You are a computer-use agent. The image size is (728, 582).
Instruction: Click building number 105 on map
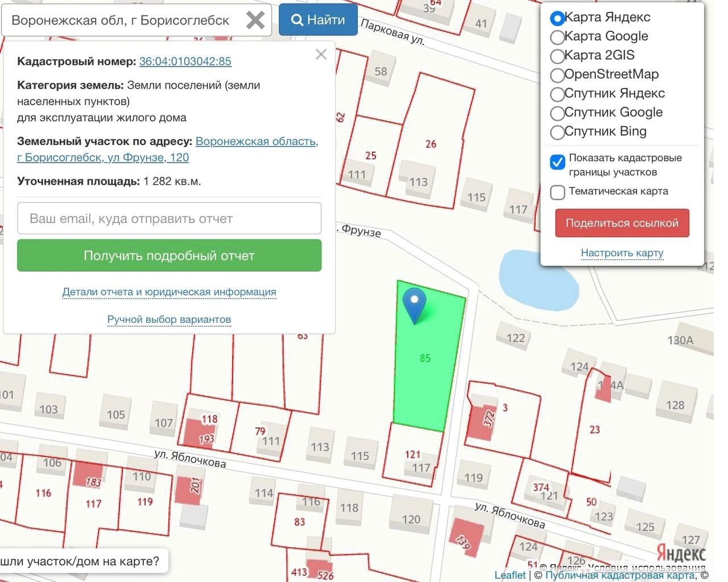pos(116,414)
